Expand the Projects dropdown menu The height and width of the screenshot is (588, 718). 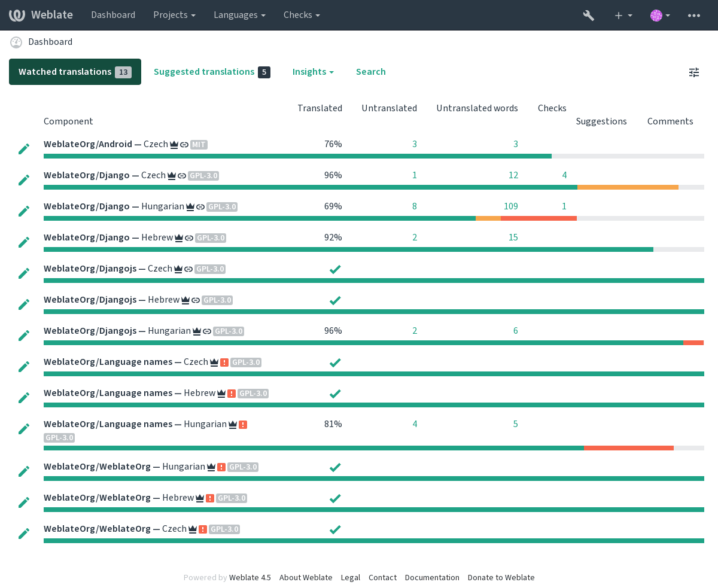click(x=174, y=15)
